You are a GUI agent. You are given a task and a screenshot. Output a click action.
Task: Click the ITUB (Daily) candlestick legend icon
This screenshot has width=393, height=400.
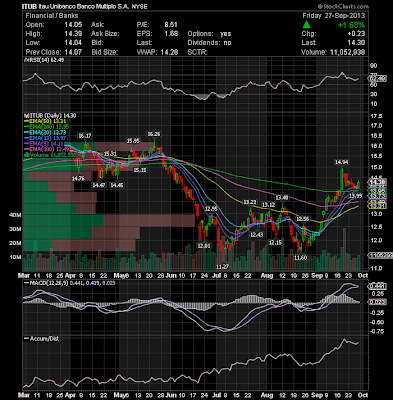[x=24, y=116]
